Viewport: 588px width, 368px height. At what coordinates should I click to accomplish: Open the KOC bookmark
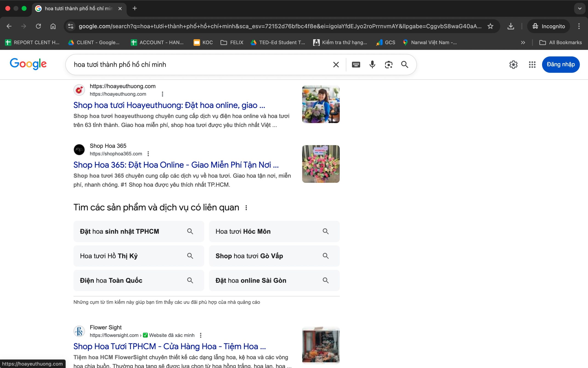point(203,43)
